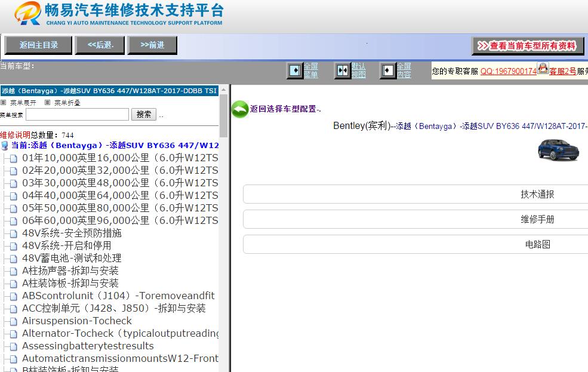The width and height of the screenshot is (588, 372).
Task: Click document icon beside 48V蓄电池-测试和处理
Action: click(14, 259)
